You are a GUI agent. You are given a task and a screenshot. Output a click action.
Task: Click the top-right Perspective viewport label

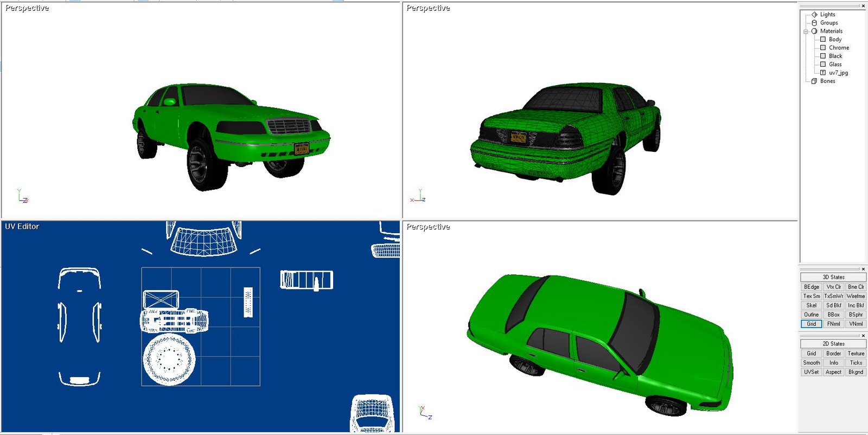[428, 8]
